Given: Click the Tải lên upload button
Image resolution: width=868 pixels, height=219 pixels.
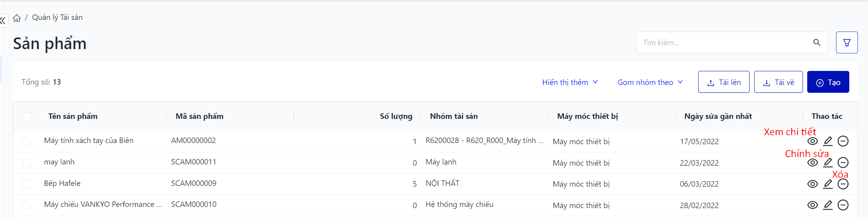Looking at the screenshot, I should pyautogui.click(x=723, y=82).
